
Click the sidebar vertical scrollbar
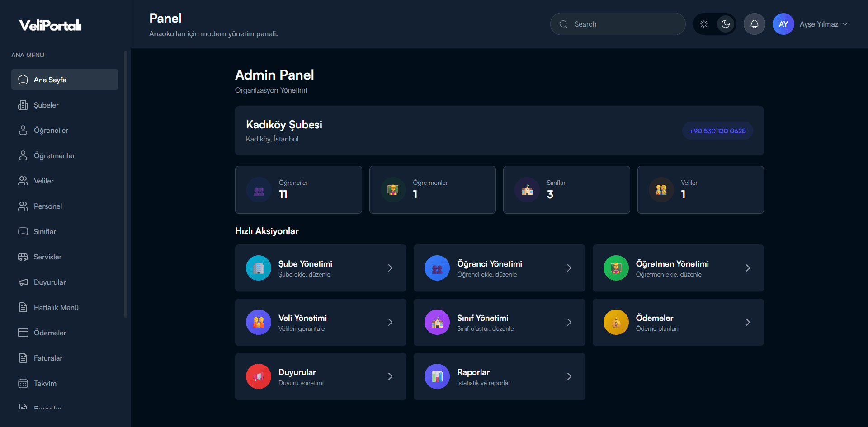(126, 181)
